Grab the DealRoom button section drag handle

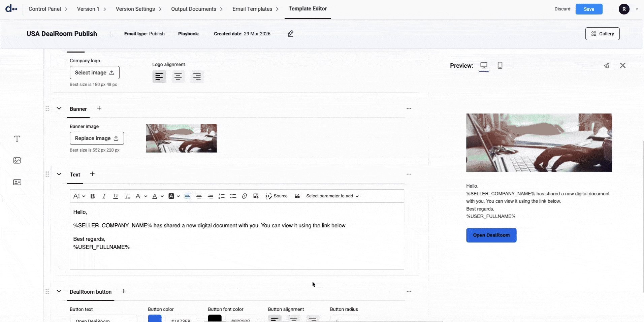(x=47, y=291)
